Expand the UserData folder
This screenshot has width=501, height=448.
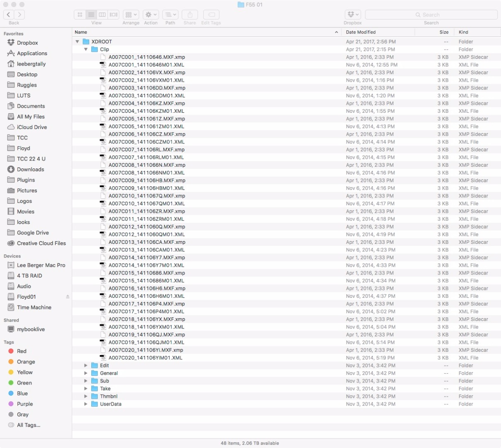coord(86,404)
